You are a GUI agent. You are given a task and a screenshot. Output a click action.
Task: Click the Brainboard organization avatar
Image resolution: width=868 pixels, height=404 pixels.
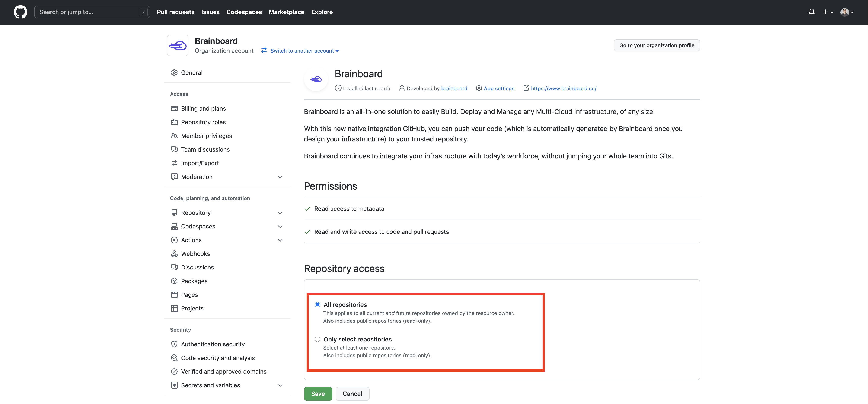pyautogui.click(x=178, y=45)
